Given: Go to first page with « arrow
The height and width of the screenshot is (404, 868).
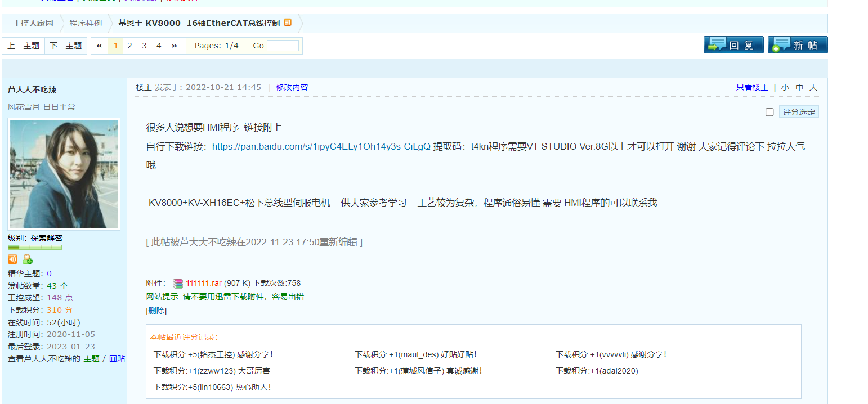Looking at the screenshot, I should 99,46.
